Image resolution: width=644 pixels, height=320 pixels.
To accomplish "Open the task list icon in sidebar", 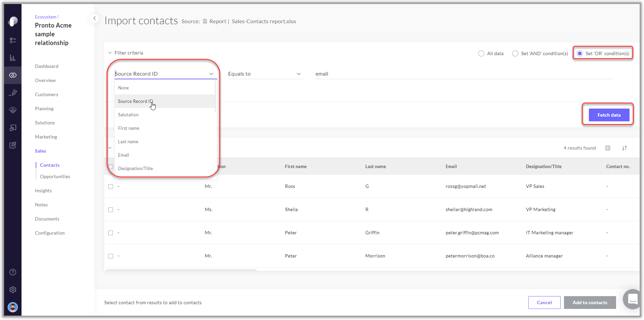I will coord(13,40).
